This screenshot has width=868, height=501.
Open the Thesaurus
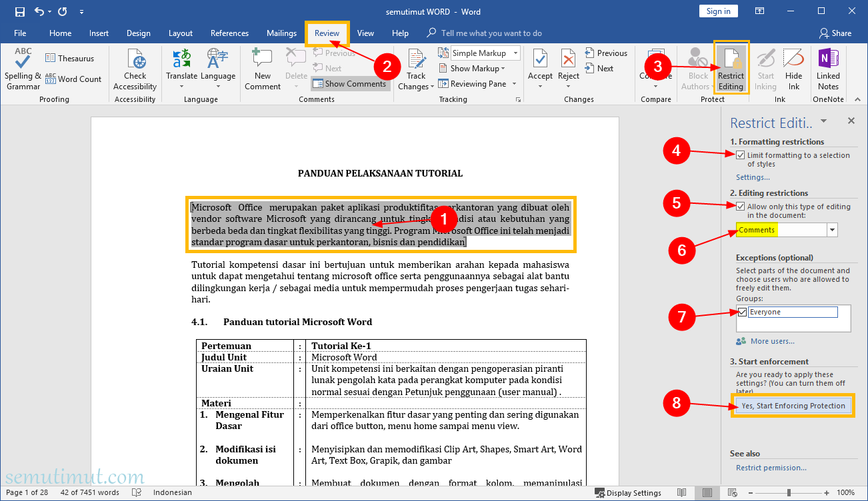pos(70,59)
